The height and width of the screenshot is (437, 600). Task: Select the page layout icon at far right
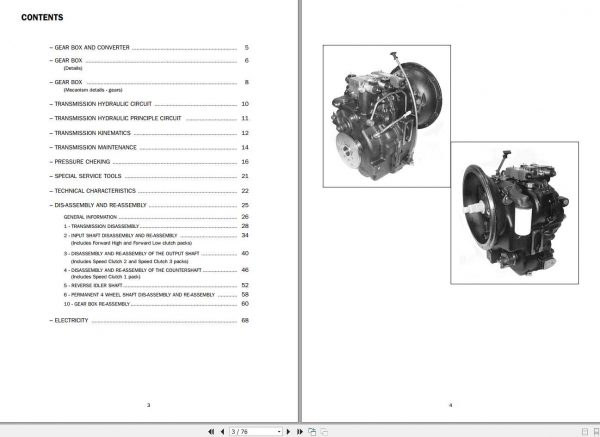coord(596,432)
